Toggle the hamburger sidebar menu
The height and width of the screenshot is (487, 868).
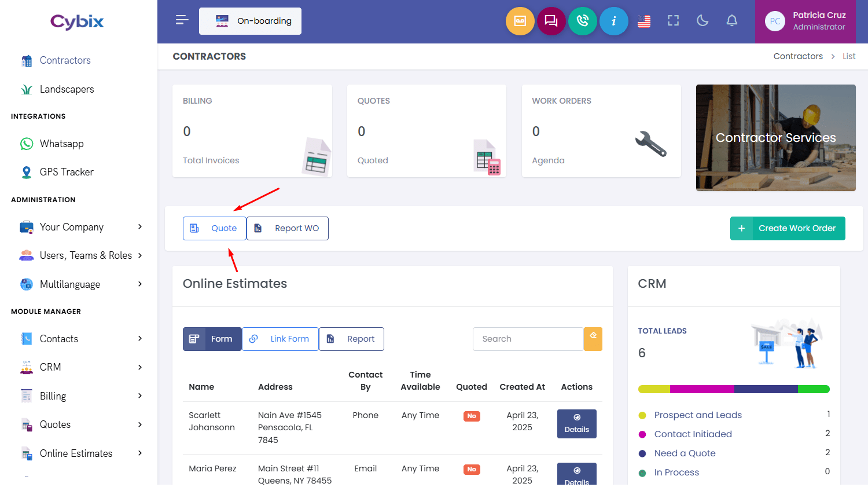[x=182, y=20]
